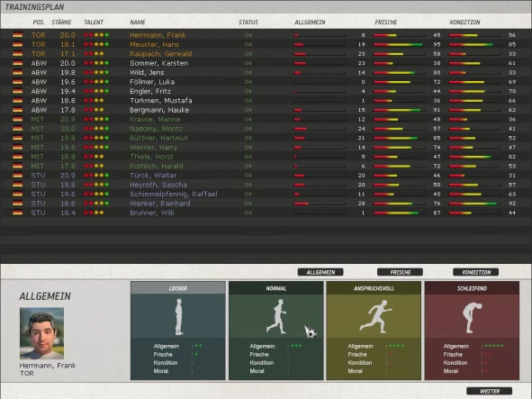The image size is (532, 399).
Task: Click the Weiter button
Action: 490,391
